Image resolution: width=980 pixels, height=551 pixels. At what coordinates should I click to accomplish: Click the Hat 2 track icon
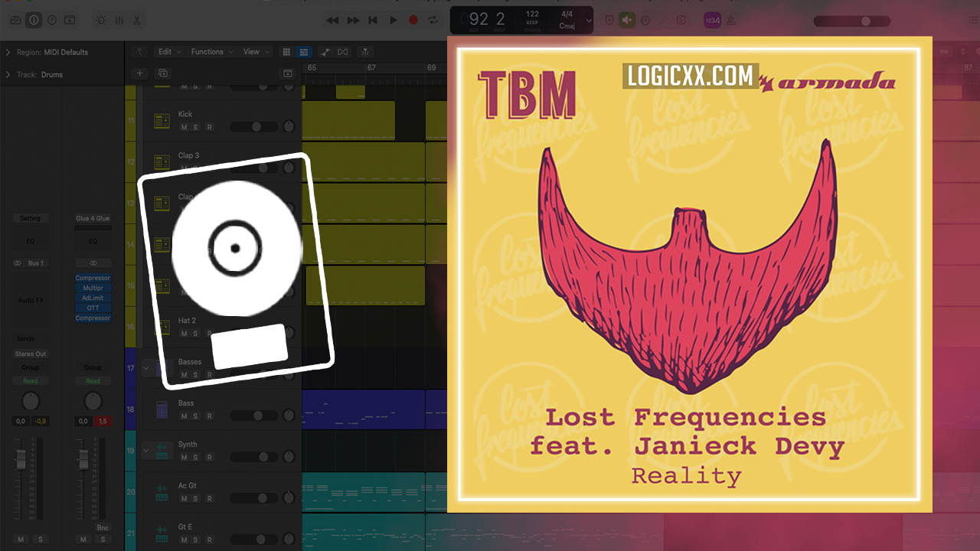pos(162,327)
